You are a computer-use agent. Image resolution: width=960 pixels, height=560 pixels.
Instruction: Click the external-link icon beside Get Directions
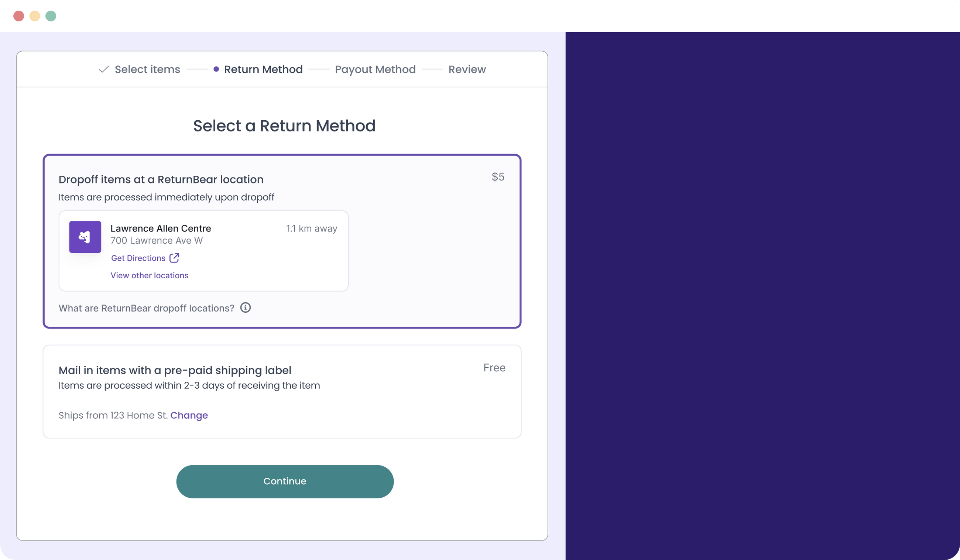[x=174, y=258]
